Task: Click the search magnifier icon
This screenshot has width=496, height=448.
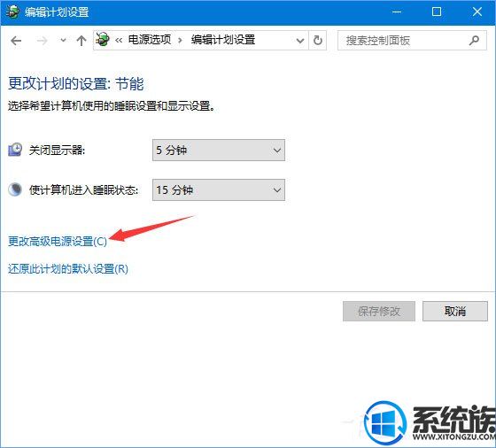Action: 474,41
